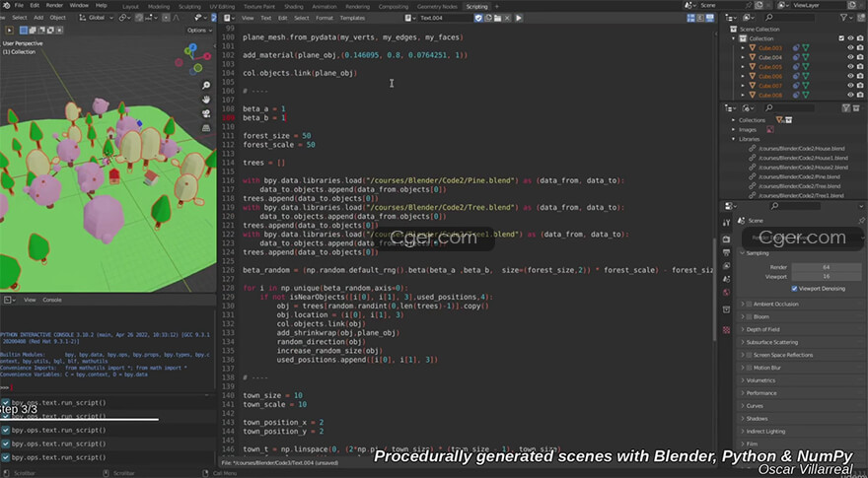Toggle camera view icon in viewport
Viewport: 868px width, 478px height.
[x=206, y=113]
